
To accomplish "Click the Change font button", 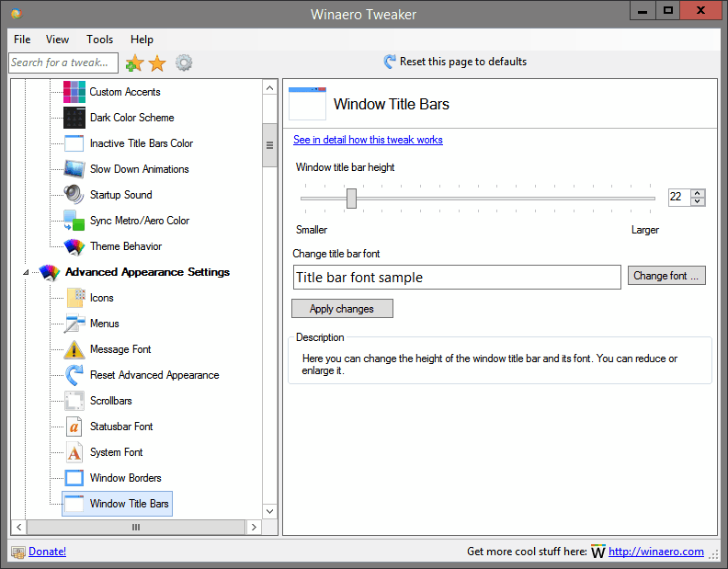I will pos(666,276).
